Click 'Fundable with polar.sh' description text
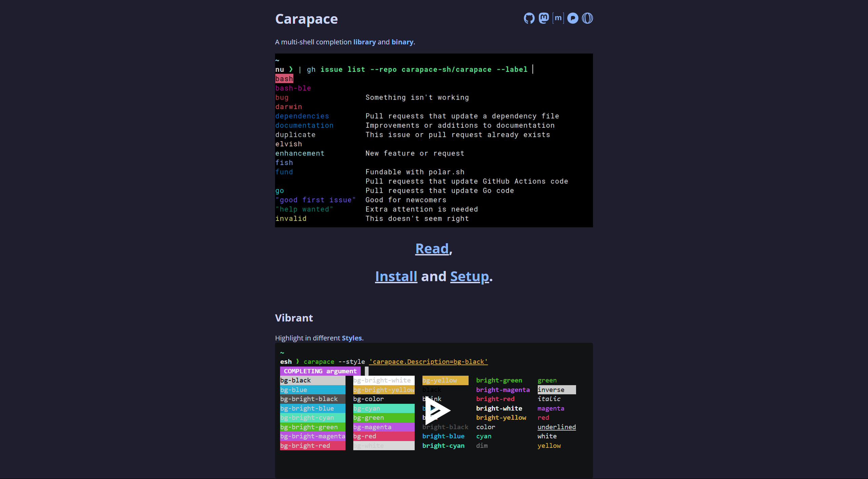Viewport: 868px width, 479px height. 415,172
